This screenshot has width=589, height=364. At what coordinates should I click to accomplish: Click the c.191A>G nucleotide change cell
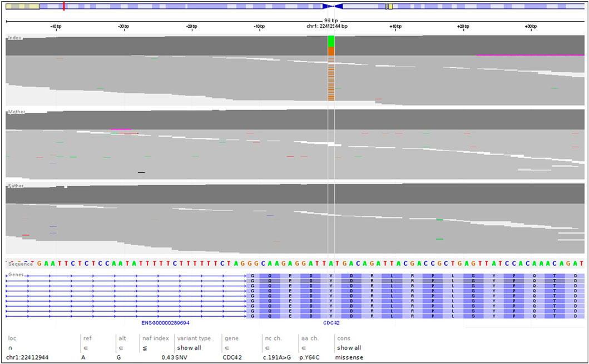(x=277, y=357)
